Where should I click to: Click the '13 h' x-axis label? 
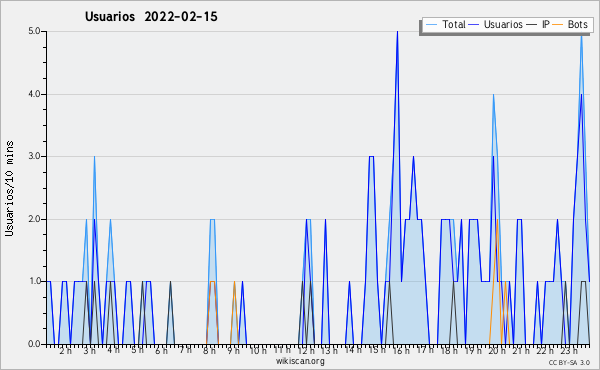click(329, 351)
